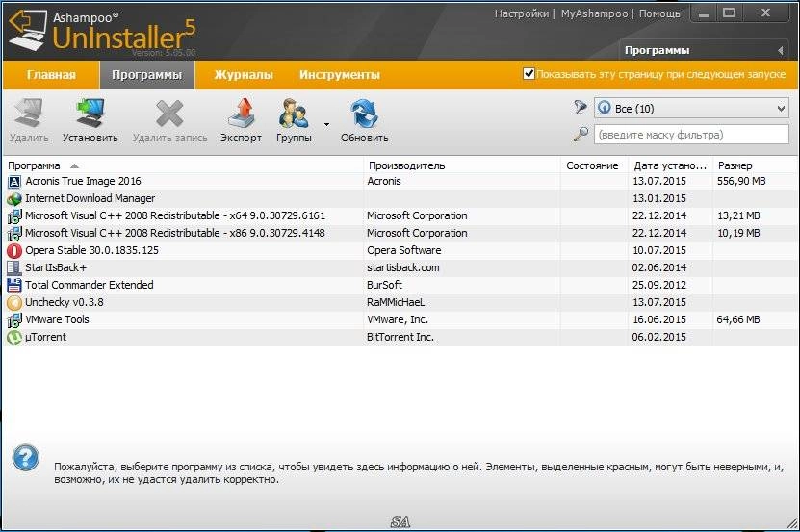Click the Internet Download Manager icon

pos(14,198)
